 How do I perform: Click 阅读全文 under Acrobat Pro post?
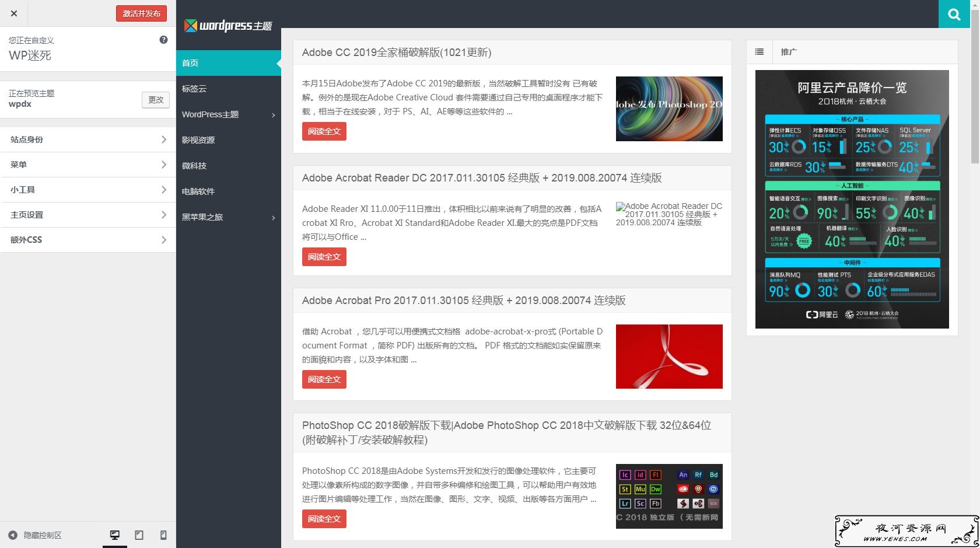point(324,379)
